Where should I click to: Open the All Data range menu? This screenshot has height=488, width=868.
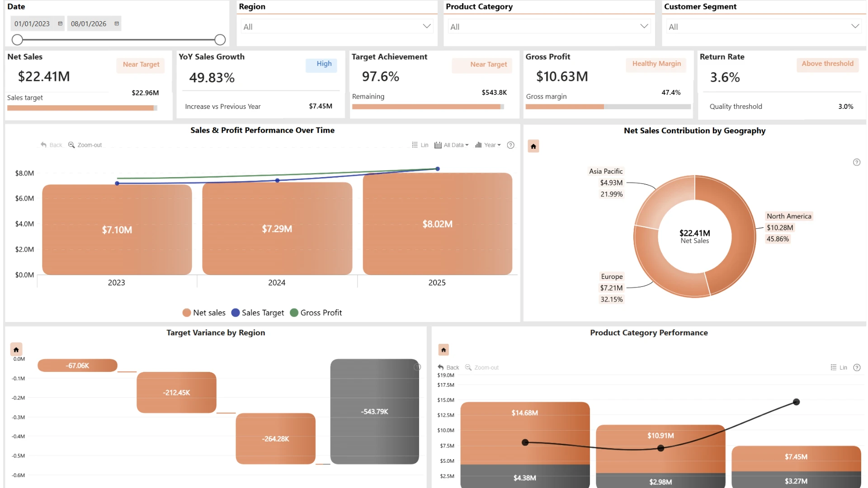pyautogui.click(x=452, y=145)
